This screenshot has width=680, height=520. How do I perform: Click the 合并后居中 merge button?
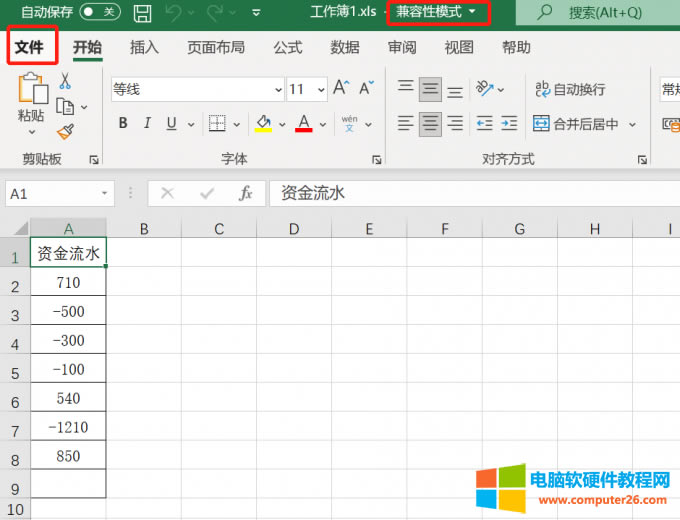(x=576, y=124)
